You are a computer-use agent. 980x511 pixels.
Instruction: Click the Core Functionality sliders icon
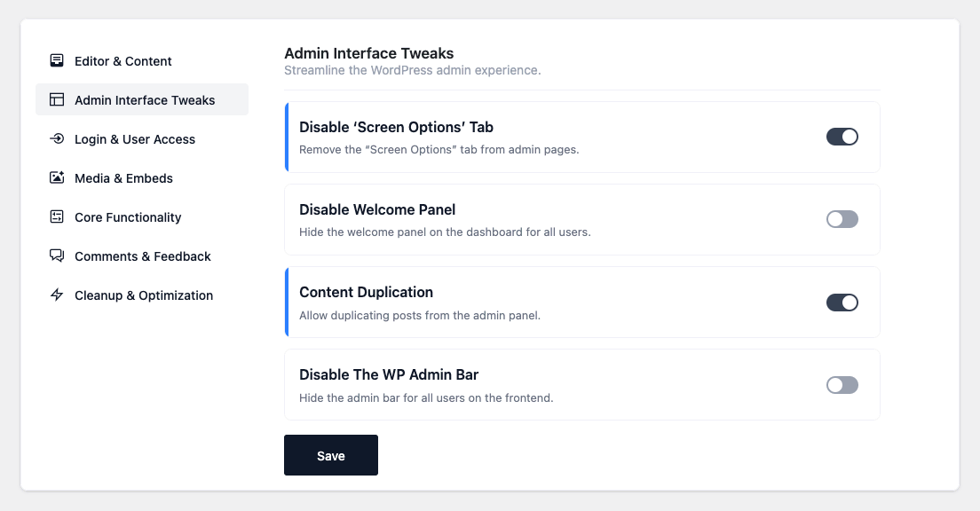coord(57,217)
